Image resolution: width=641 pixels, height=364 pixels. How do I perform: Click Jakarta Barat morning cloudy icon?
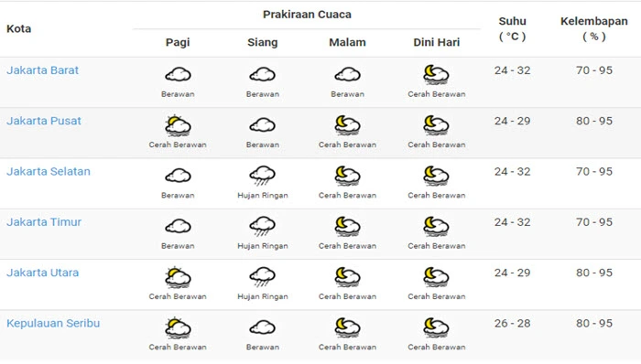178,75
